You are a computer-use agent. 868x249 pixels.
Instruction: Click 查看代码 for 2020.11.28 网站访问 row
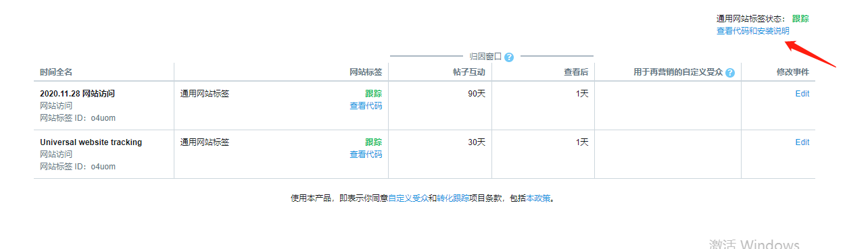coord(366,106)
